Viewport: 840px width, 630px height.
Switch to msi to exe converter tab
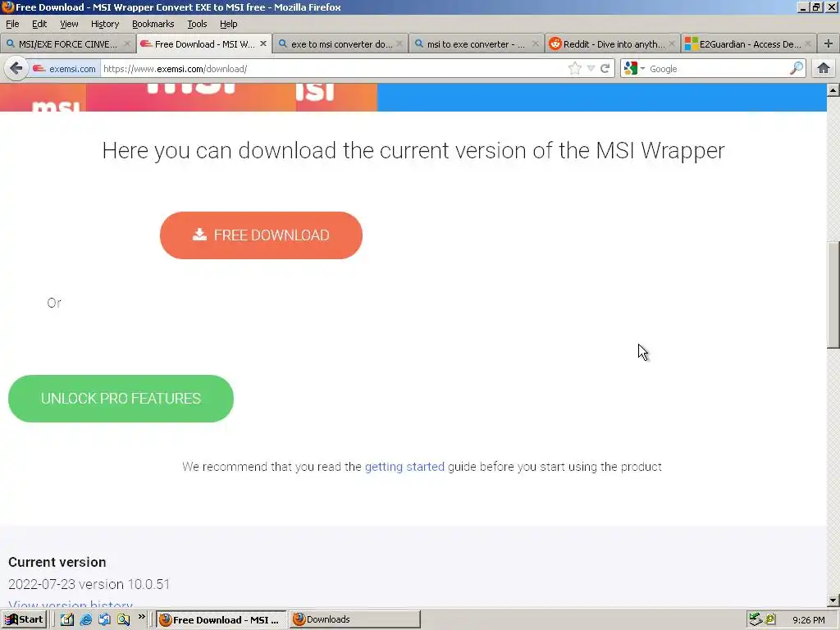(x=477, y=44)
